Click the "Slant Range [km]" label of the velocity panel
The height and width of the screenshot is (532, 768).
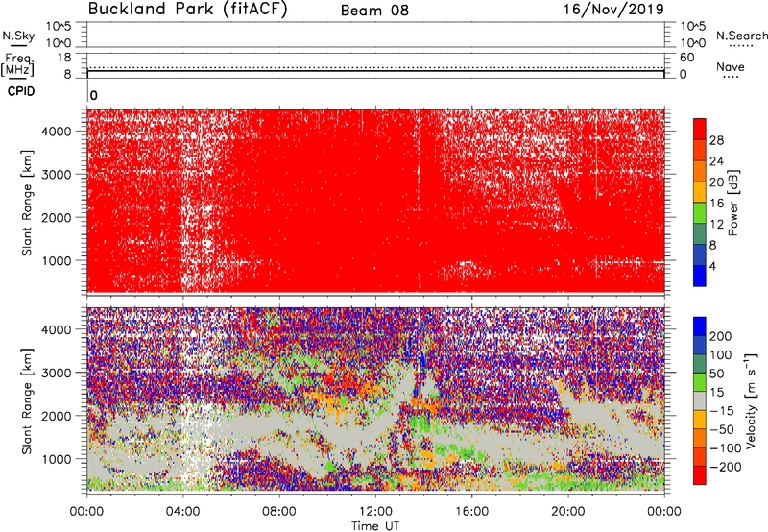(x=27, y=401)
